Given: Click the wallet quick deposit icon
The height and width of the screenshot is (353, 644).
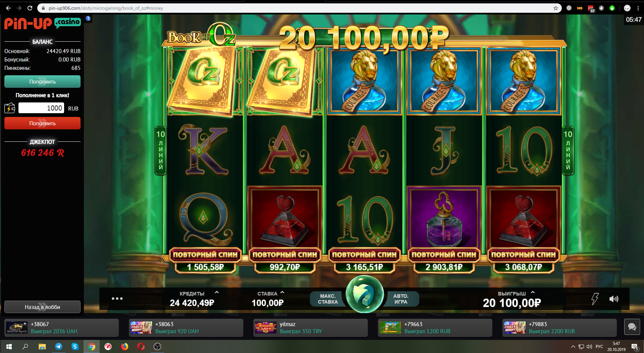Looking at the screenshot, I should pyautogui.click(x=10, y=108).
